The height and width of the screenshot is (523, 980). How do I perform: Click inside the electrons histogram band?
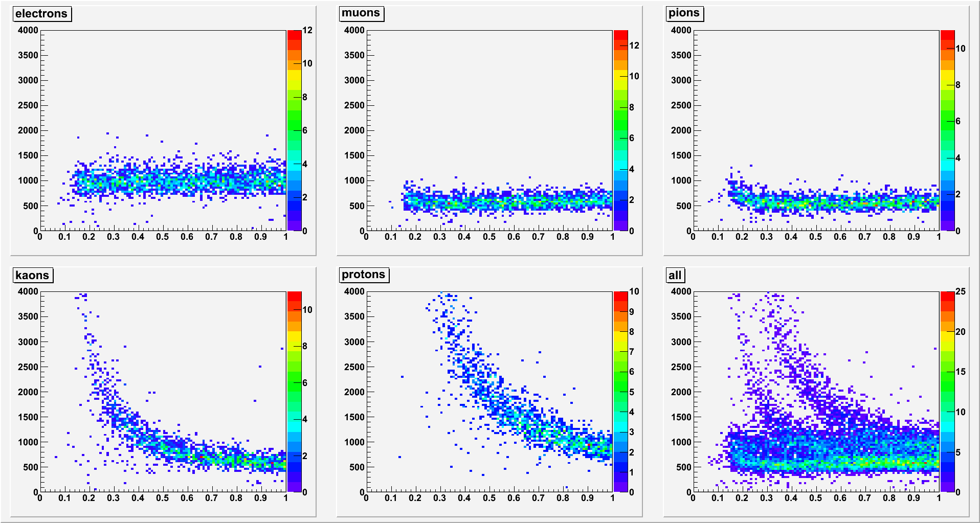179,180
